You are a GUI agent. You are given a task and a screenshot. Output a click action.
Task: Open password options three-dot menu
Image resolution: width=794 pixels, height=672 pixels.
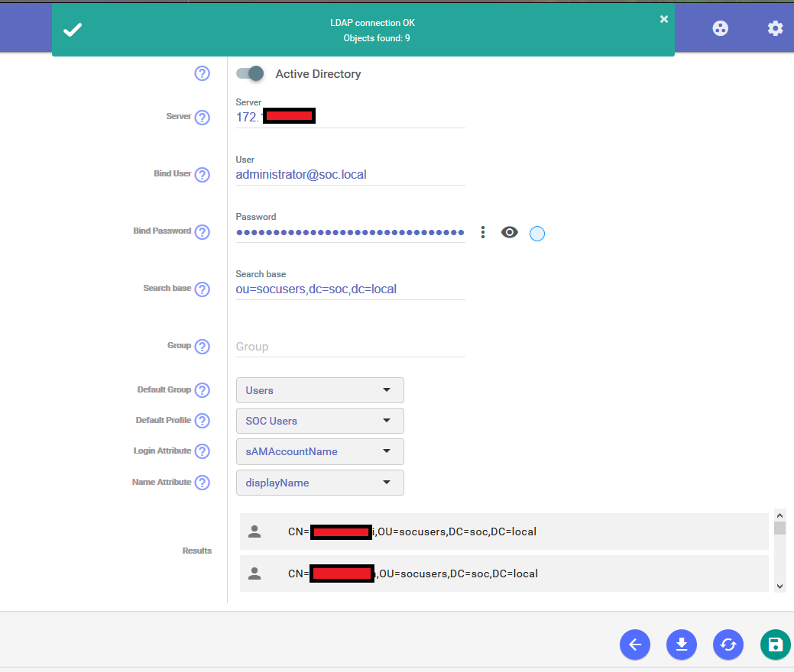coord(483,232)
